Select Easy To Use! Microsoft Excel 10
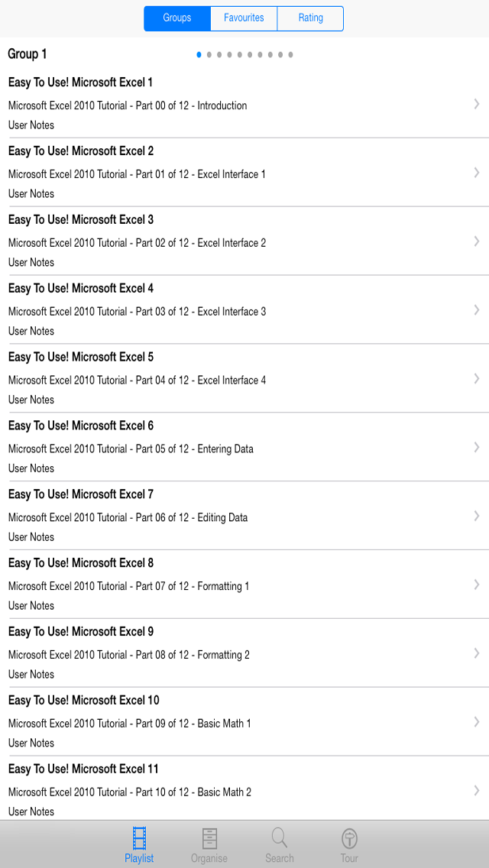489x868 pixels. [x=84, y=700]
